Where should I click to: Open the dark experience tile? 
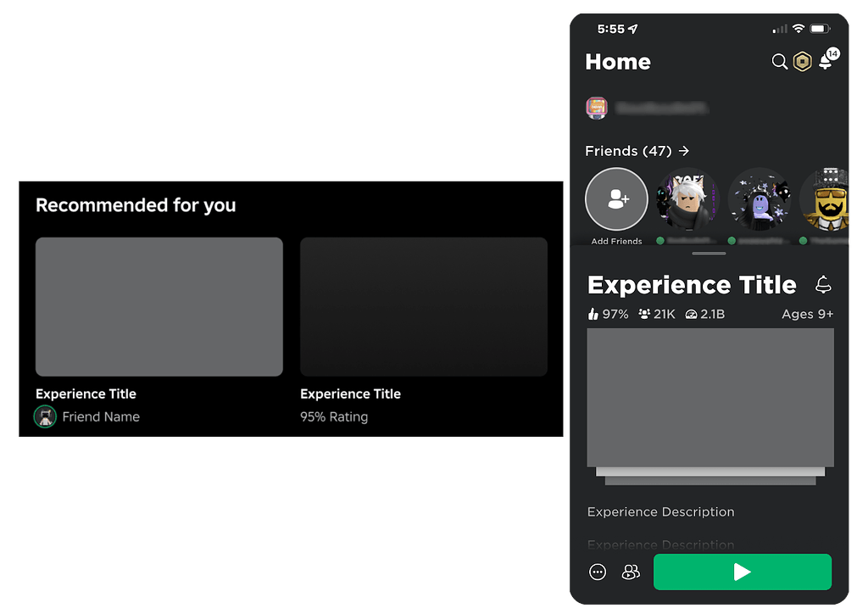(x=424, y=307)
